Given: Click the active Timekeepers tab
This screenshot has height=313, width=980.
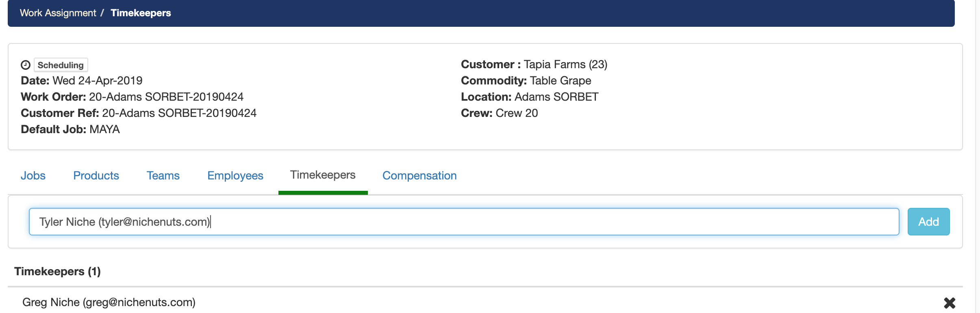Looking at the screenshot, I should 323,175.
